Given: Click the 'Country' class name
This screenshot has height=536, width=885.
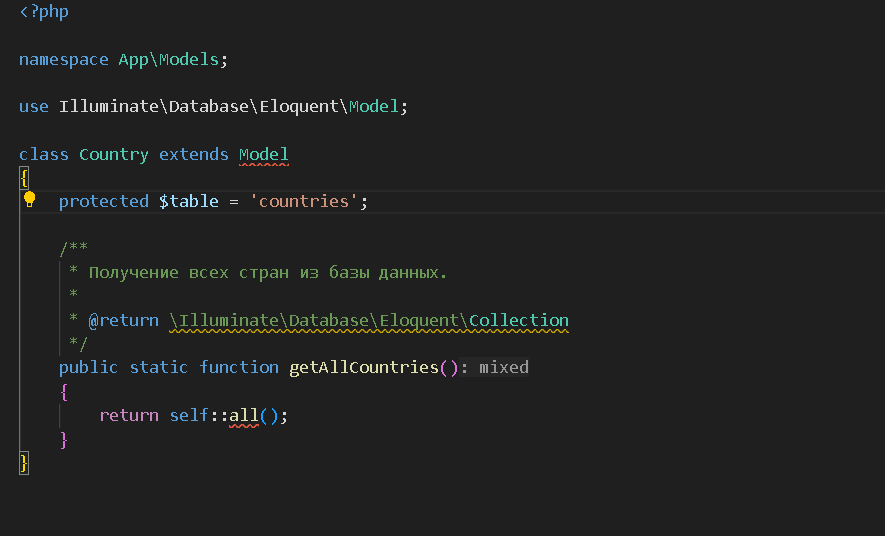Looking at the screenshot, I should click(113, 154).
